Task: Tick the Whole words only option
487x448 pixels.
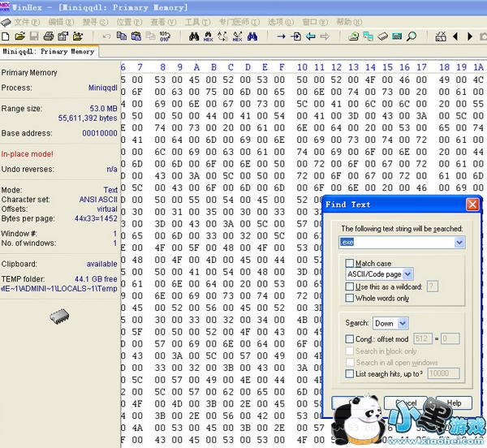Action: (x=349, y=298)
